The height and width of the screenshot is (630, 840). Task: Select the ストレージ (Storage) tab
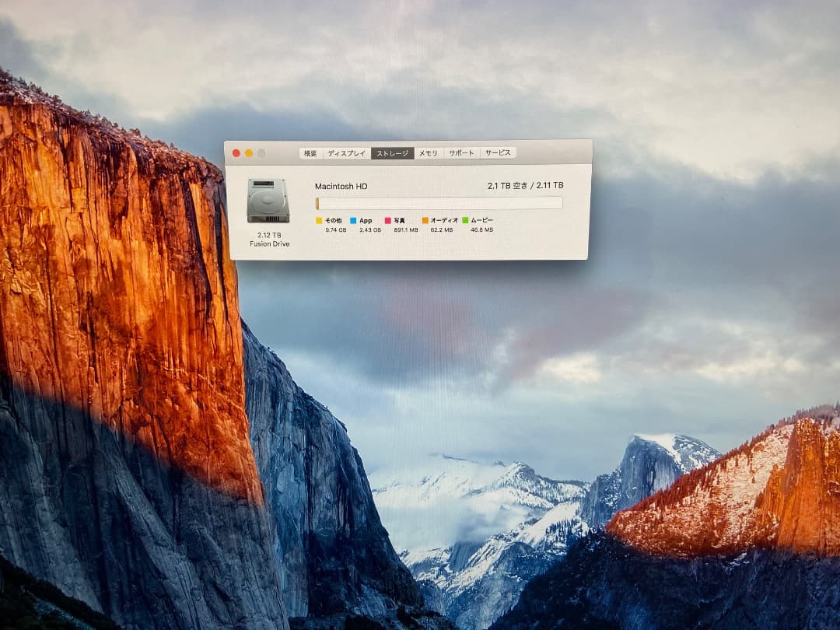pyautogui.click(x=394, y=153)
